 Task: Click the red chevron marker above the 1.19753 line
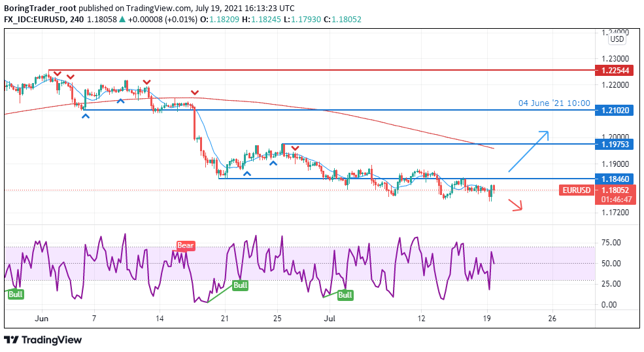296,149
